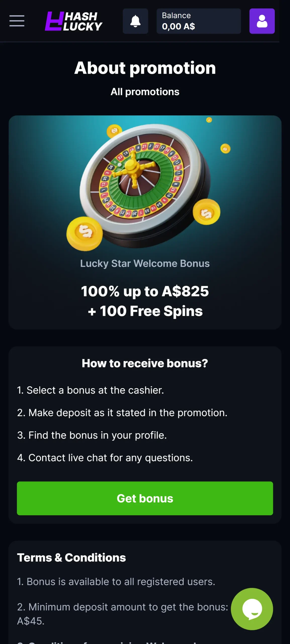Click the large gold dollar coin
Screen dimensions: 290x644
[85, 234]
